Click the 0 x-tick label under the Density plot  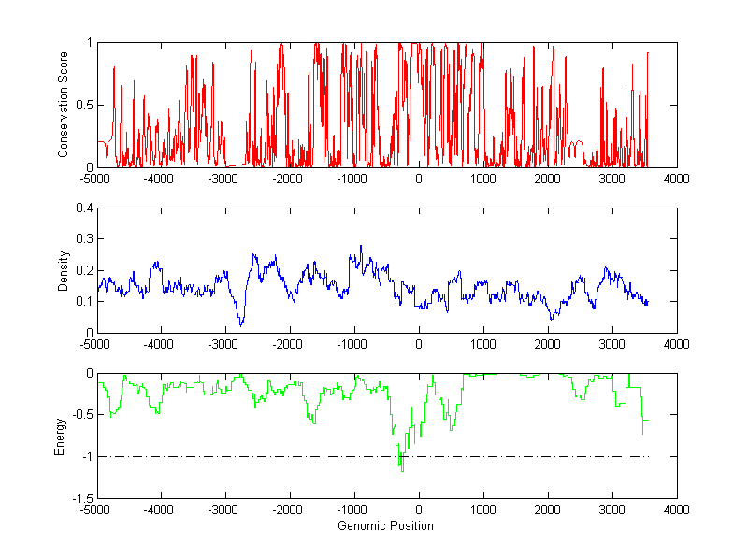point(419,345)
